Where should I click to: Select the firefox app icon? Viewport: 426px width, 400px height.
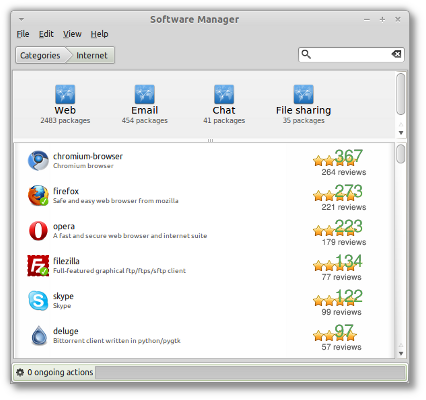pyautogui.click(x=38, y=196)
